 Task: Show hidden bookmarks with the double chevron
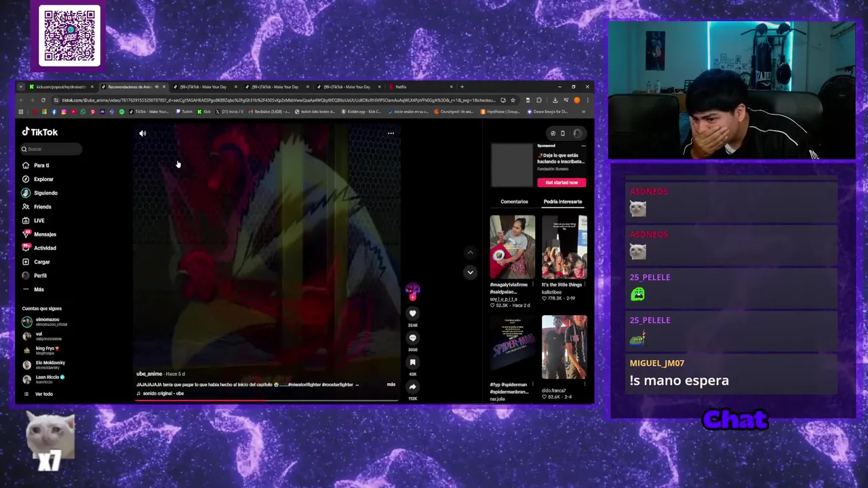click(x=583, y=112)
